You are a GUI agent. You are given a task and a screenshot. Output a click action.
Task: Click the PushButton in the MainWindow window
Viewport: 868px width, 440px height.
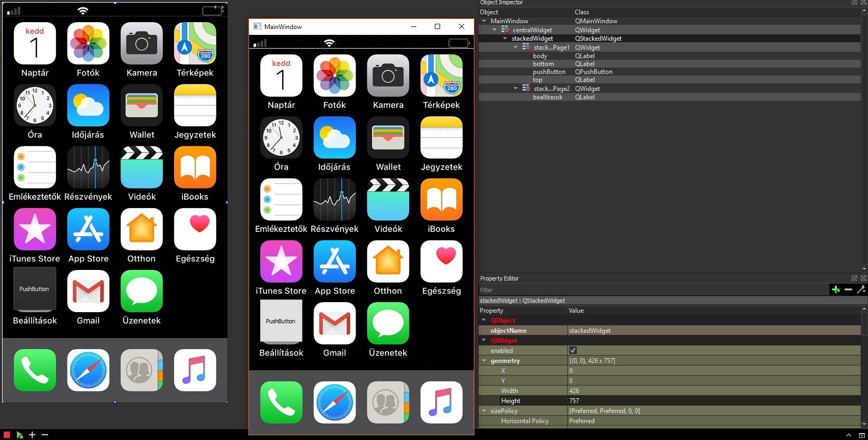pos(281,321)
